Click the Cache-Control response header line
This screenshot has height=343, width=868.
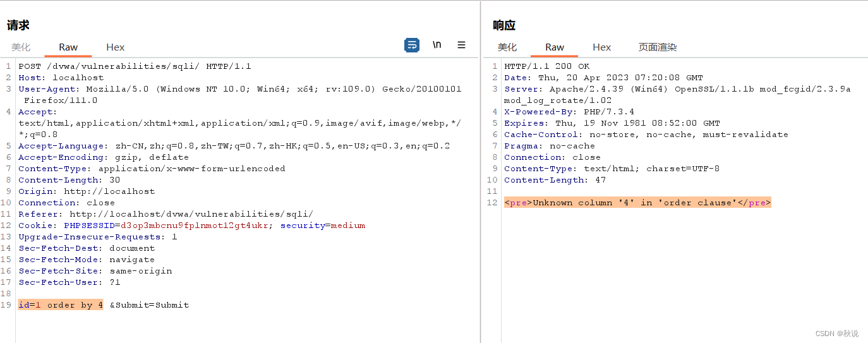tap(646, 135)
